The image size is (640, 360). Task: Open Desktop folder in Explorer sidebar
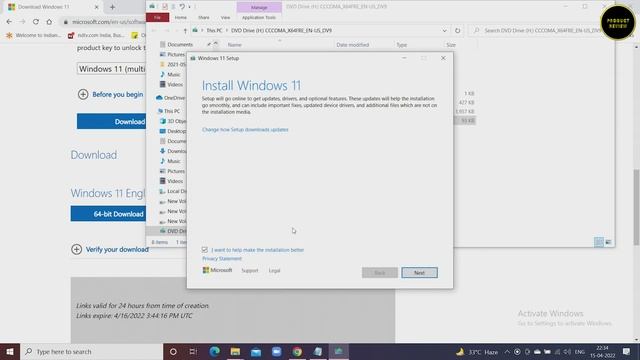point(173,131)
